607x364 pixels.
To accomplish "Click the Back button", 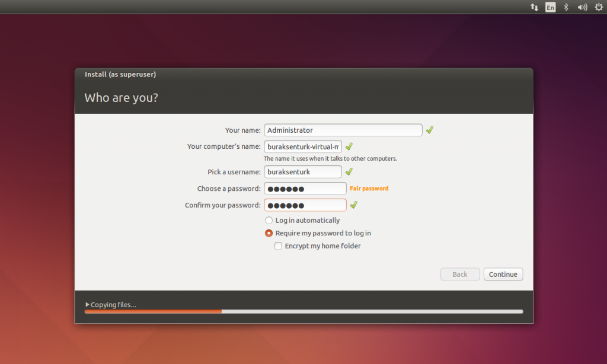I will (460, 274).
